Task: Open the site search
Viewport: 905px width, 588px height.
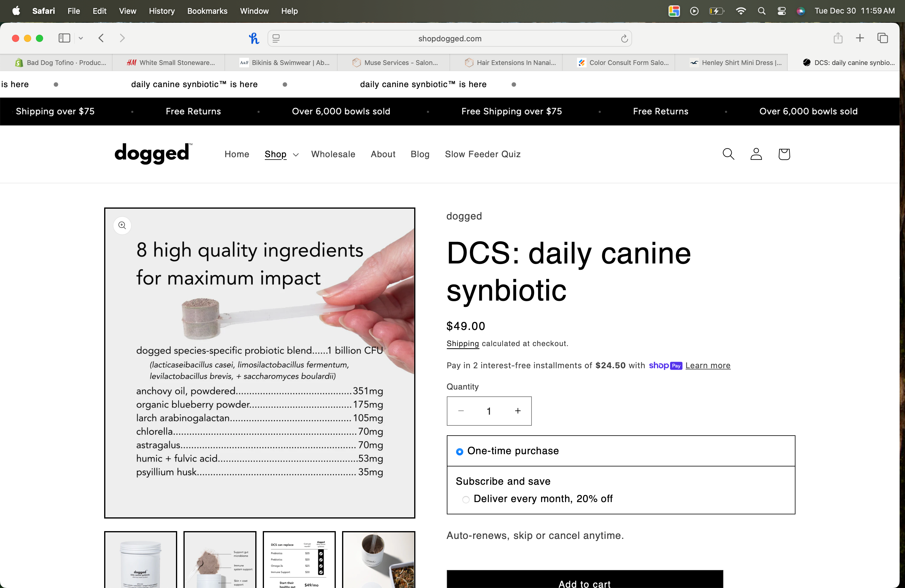Action: point(728,154)
